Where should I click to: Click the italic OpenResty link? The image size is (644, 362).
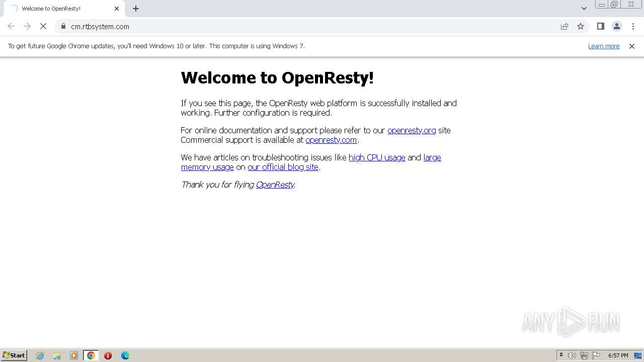275,185
